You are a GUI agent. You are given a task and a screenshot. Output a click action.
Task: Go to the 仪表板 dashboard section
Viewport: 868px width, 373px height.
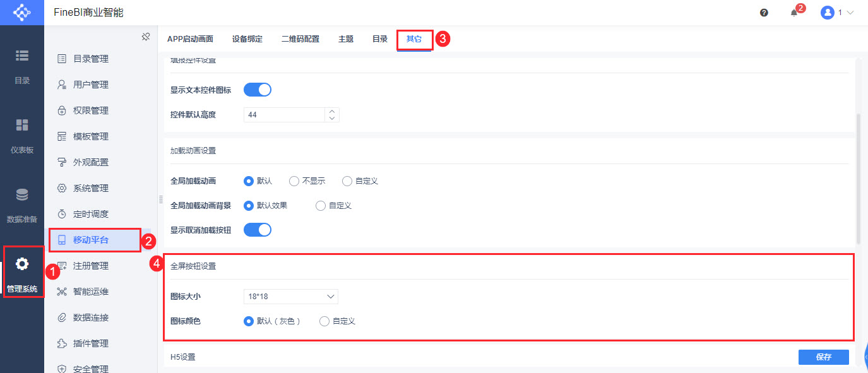click(x=22, y=136)
